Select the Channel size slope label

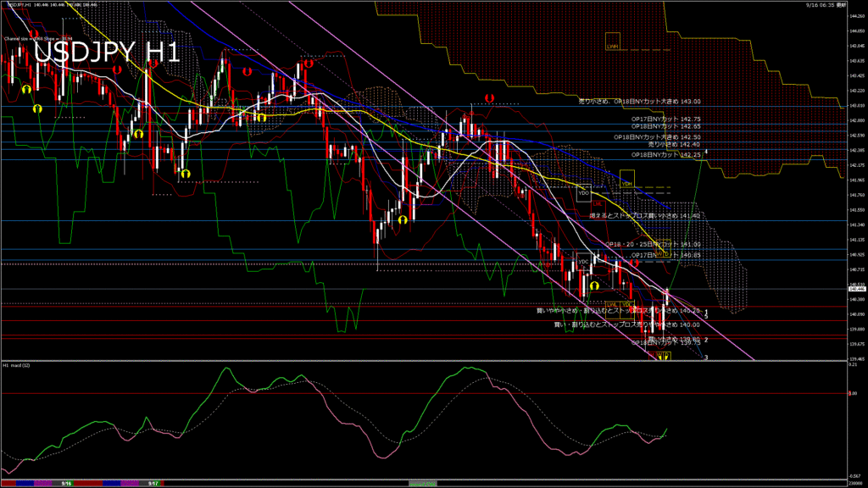[x=36, y=38]
